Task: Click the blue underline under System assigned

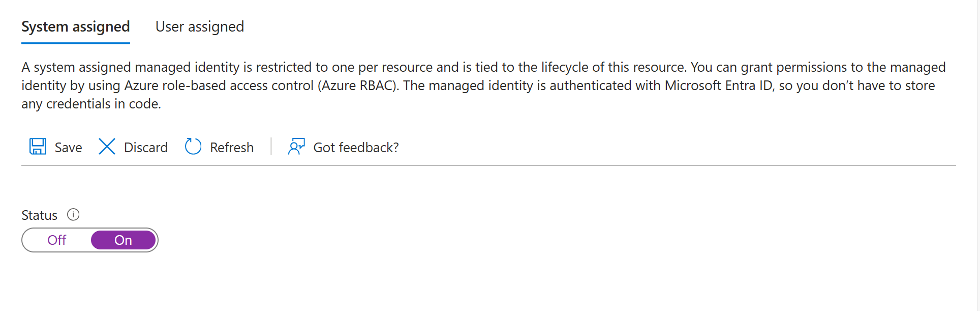Action: pyautogui.click(x=76, y=43)
